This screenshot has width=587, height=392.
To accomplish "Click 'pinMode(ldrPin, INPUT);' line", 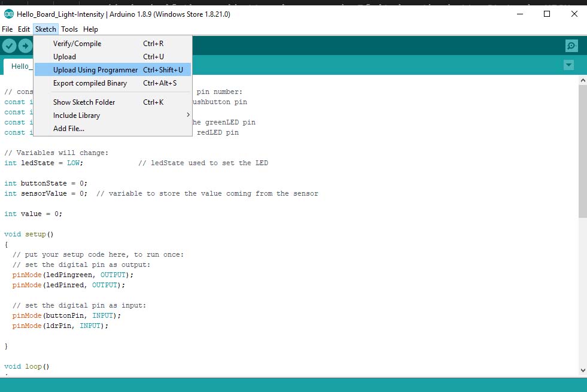I will 60,326.
